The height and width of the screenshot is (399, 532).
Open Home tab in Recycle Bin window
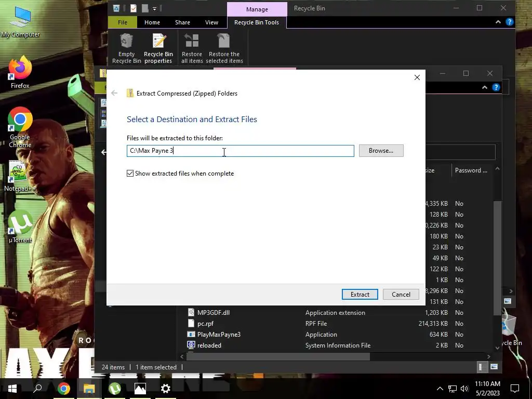(152, 22)
